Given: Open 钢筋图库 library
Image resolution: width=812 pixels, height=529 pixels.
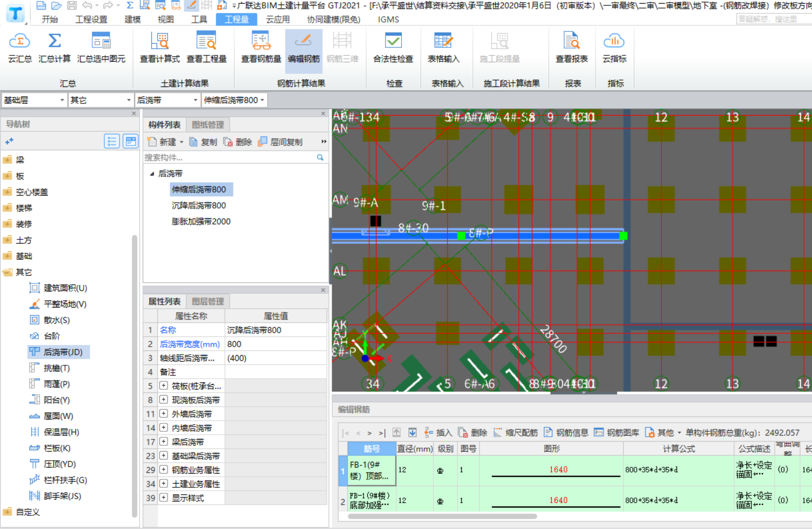Looking at the screenshot, I should pos(616,432).
